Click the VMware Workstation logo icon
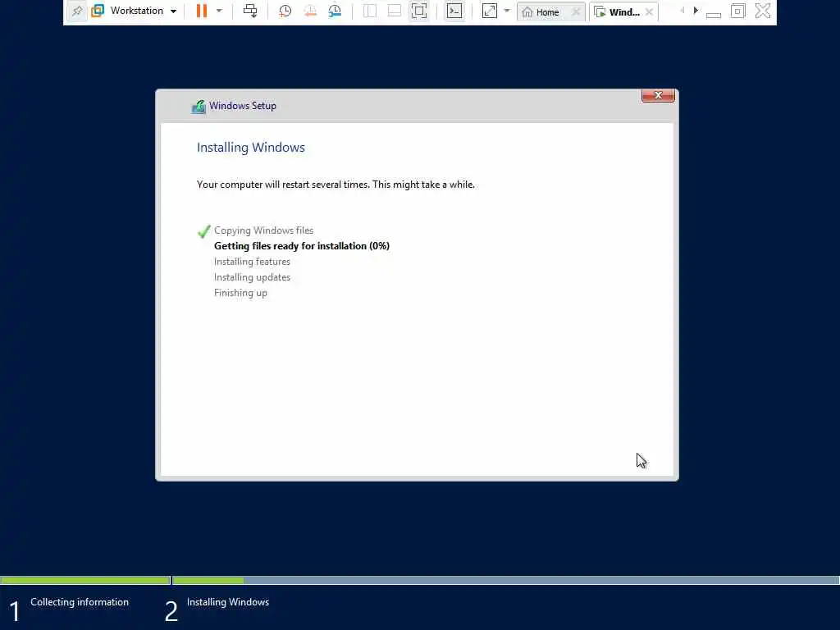840x630 pixels. pyautogui.click(x=98, y=11)
